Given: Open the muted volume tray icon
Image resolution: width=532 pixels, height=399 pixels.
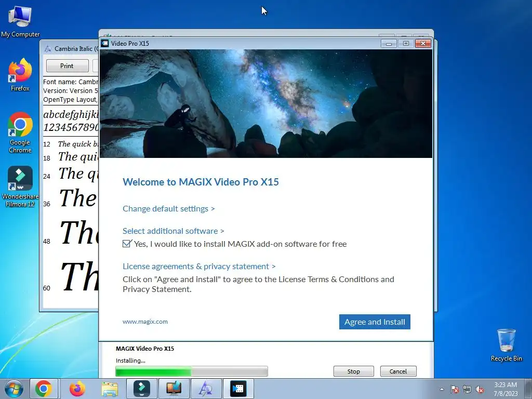Looking at the screenshot, I should (480, 389).
